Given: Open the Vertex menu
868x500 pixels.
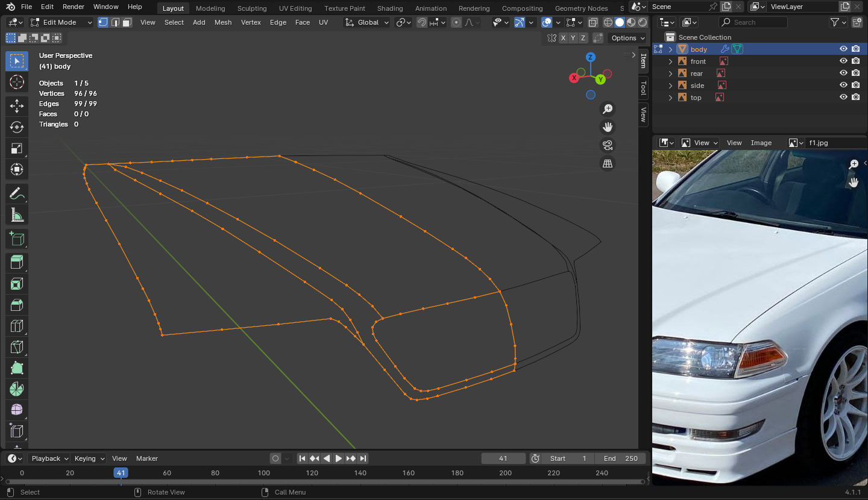Looking at the screenshot, I should click(251, 22).
